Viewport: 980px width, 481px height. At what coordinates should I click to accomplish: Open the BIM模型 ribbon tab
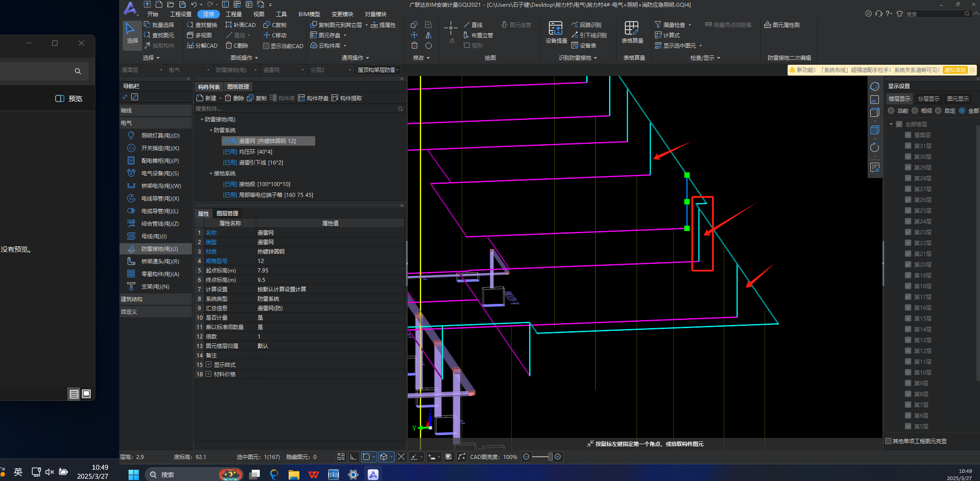click(x=309, y=14)
